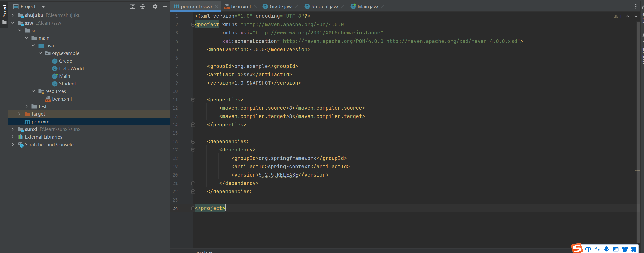
Task: Collapse the resources folder
Action: [33, 91]
